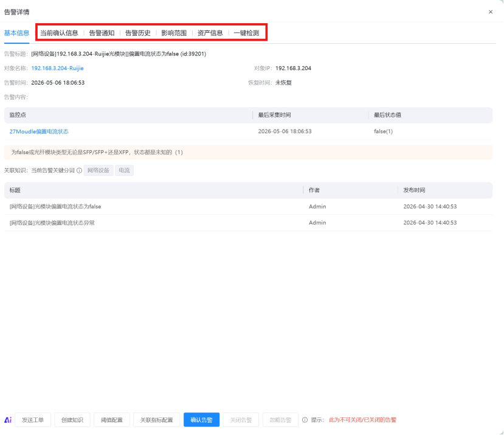Image resolution: width=504 pixels, height=435 pixels.
Task: Click Admin in the 状态异常 row
Action: [x=317, y=223]
